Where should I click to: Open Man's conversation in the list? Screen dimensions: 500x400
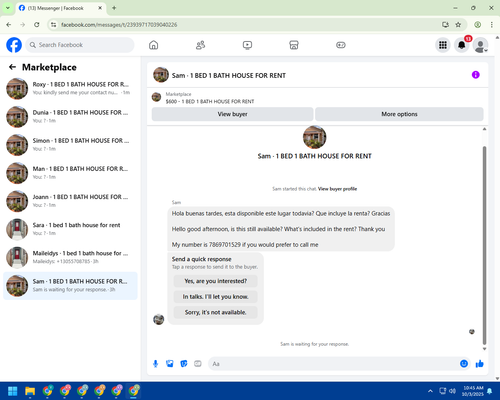70,173
